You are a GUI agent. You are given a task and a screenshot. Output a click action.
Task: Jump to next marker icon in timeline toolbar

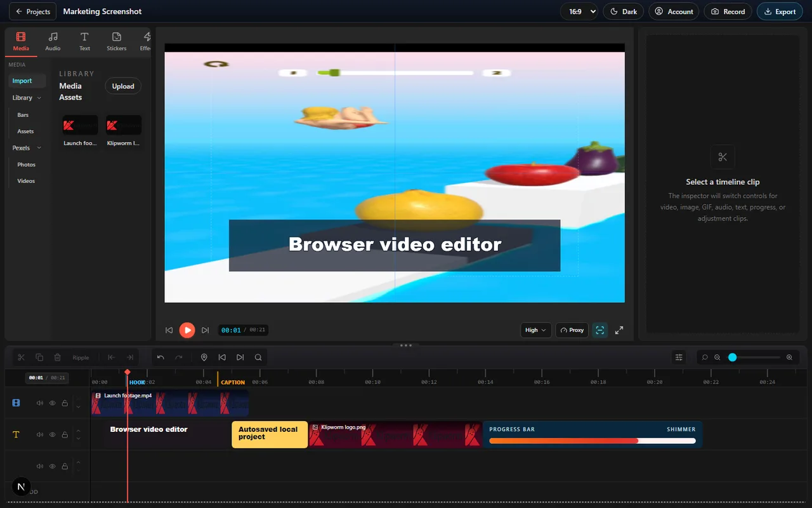click(240, 358)
